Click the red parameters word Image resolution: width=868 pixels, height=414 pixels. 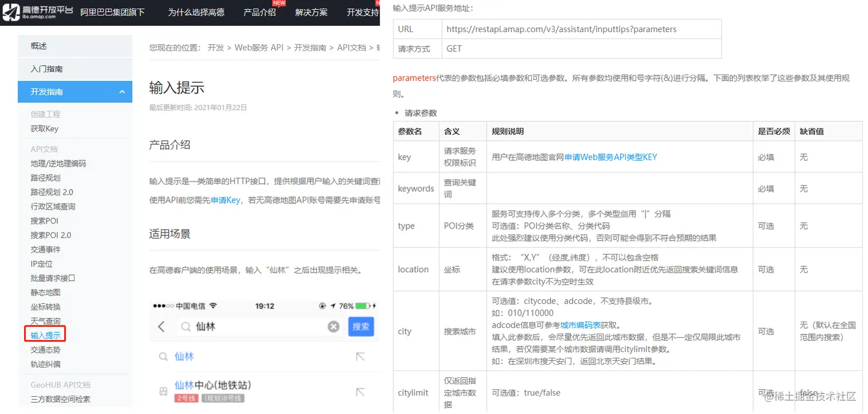pyautogui.click(x=414, y=78)
